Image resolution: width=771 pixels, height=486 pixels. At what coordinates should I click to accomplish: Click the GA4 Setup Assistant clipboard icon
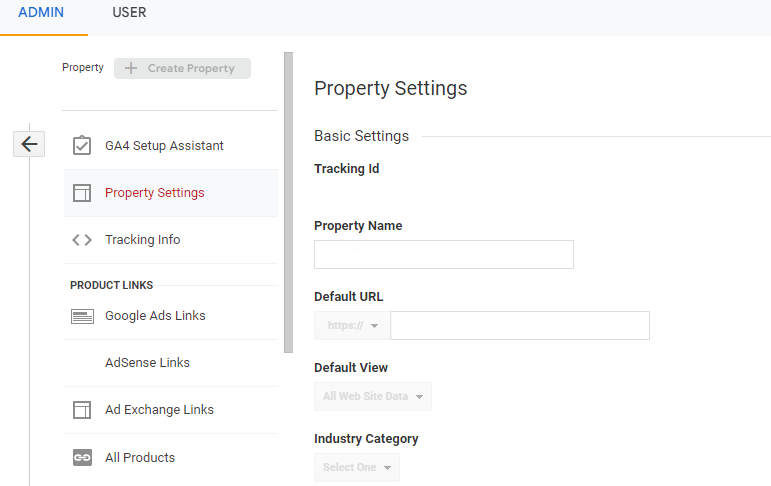point(82,146)
